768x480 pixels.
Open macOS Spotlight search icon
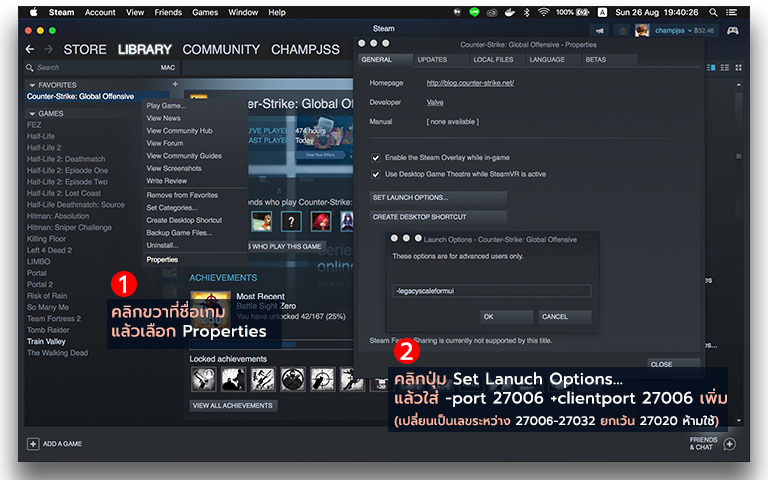coord(713,12)
